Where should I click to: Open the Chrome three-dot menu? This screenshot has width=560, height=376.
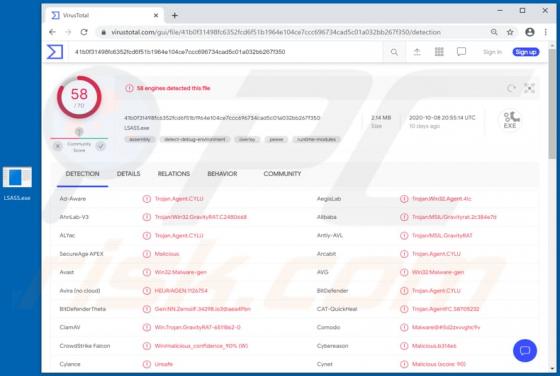pos(545,32)
